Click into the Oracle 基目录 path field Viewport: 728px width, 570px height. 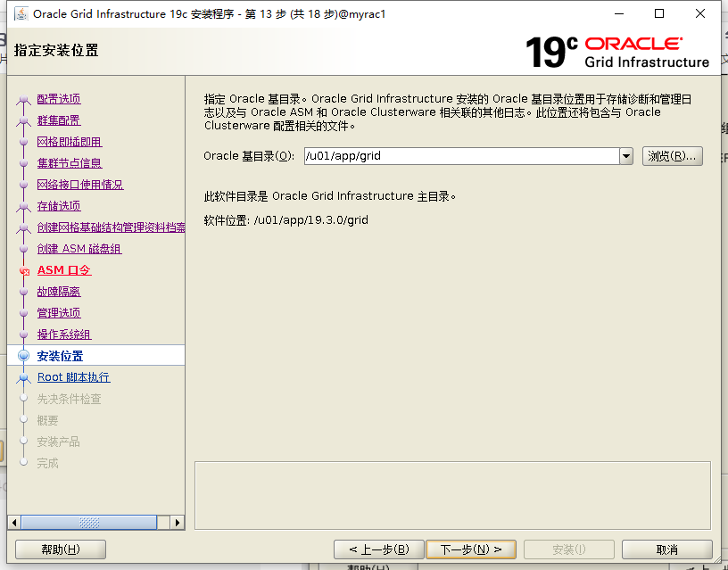click(461, 156)
